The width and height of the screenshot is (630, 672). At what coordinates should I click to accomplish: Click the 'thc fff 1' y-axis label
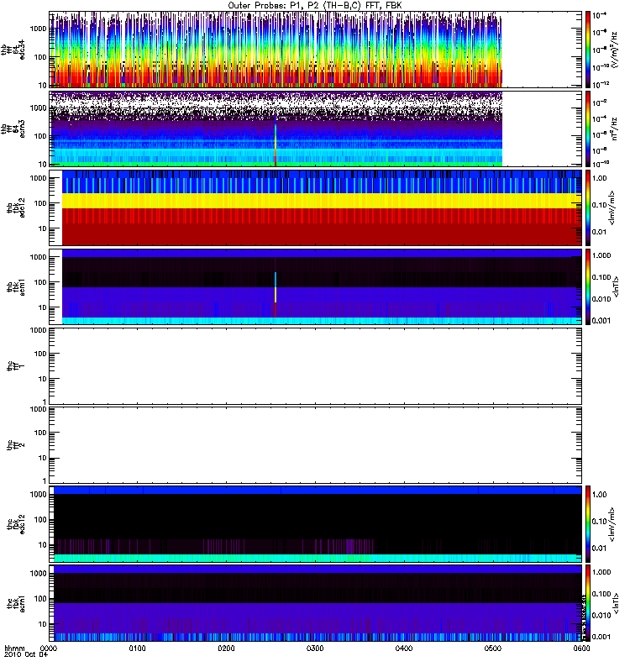pos(16,366)
